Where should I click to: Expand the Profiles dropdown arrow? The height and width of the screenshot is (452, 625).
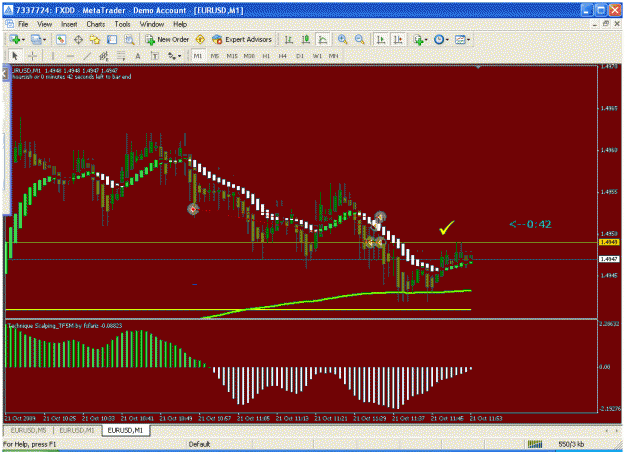click(x=44, y=40)
